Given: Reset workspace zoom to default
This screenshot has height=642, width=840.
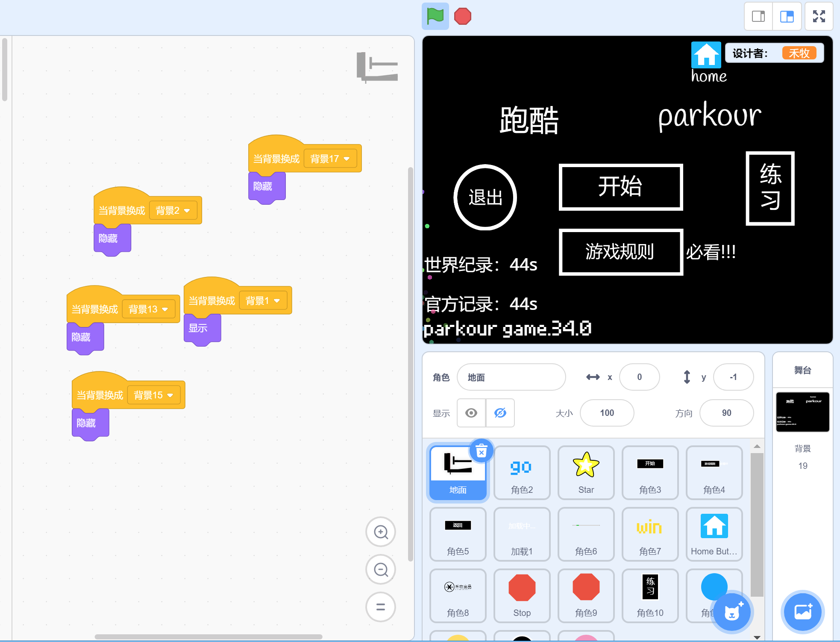Looking at the screenshot, I should pos(380,607).
